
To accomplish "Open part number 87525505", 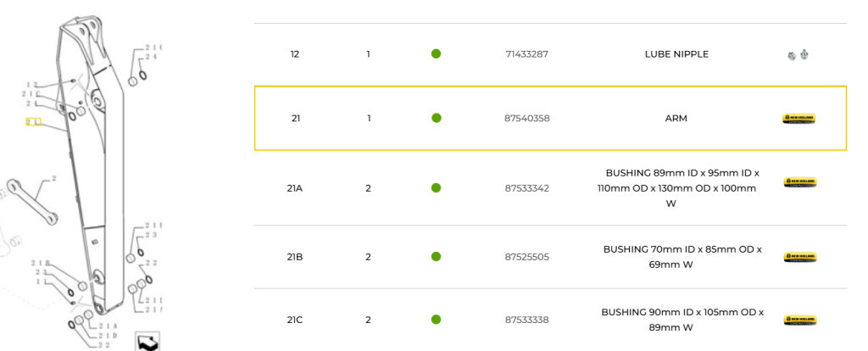I will (527, 257).
